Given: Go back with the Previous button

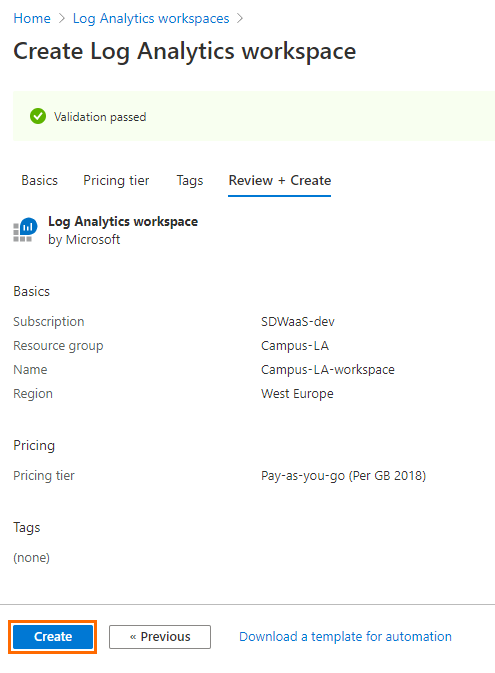Looking at the screenshot, I should pos(160,637).
